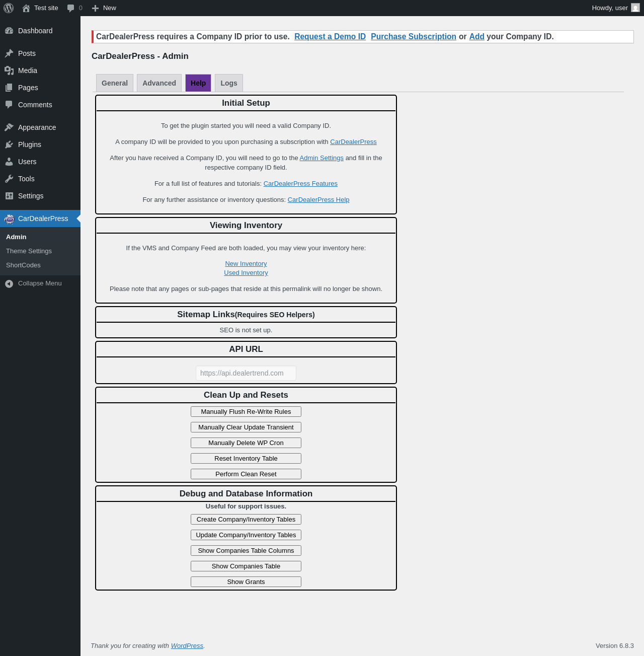Open CarDealerPress Features link
Image resolution: width=644 pixels, height=656 pixels.
coord(300,184)
